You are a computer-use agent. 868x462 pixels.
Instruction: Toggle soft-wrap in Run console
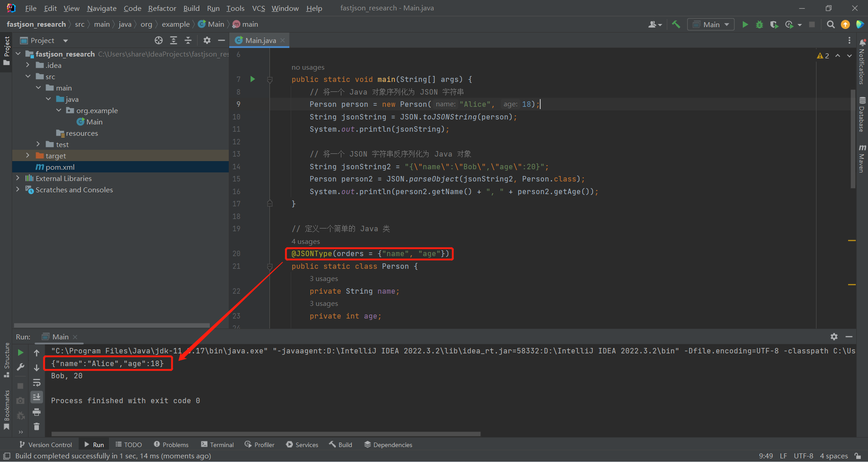[x=37, y=382]
